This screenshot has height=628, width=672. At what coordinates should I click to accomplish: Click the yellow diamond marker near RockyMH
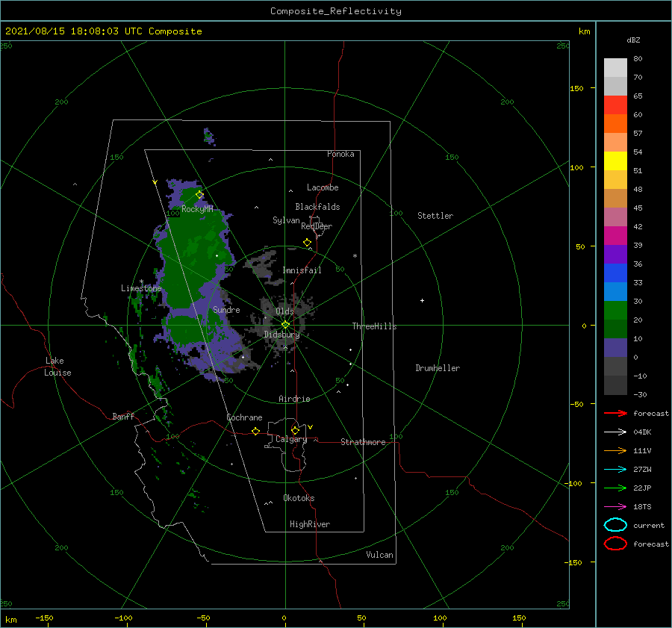coord(199,195)
